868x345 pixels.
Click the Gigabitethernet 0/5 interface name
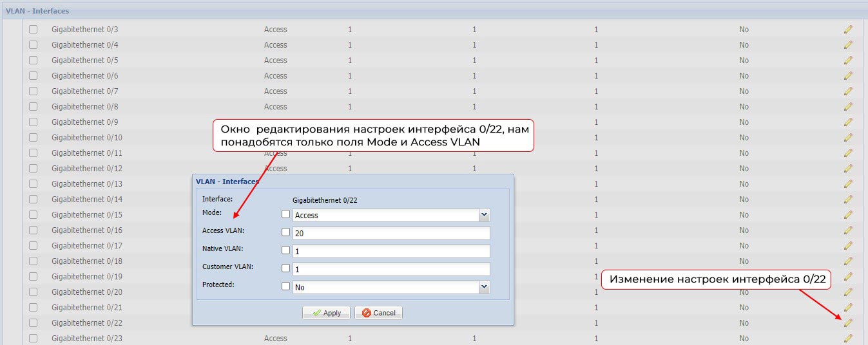coord(85,61)
